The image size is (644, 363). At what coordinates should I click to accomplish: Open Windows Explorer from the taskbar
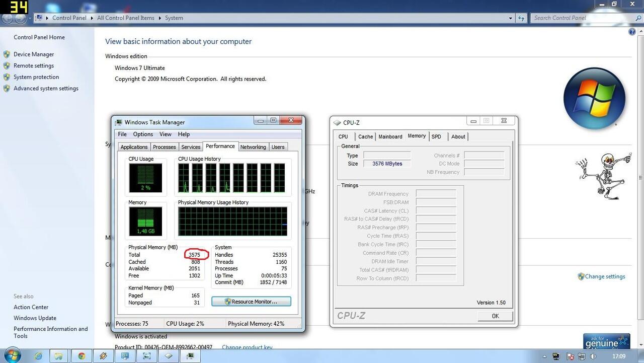59,356
